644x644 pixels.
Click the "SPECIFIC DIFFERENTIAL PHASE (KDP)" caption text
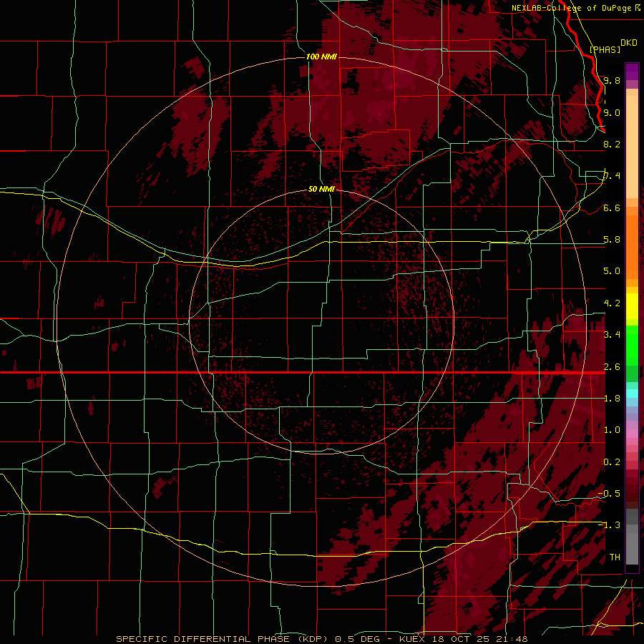point(222,639)
